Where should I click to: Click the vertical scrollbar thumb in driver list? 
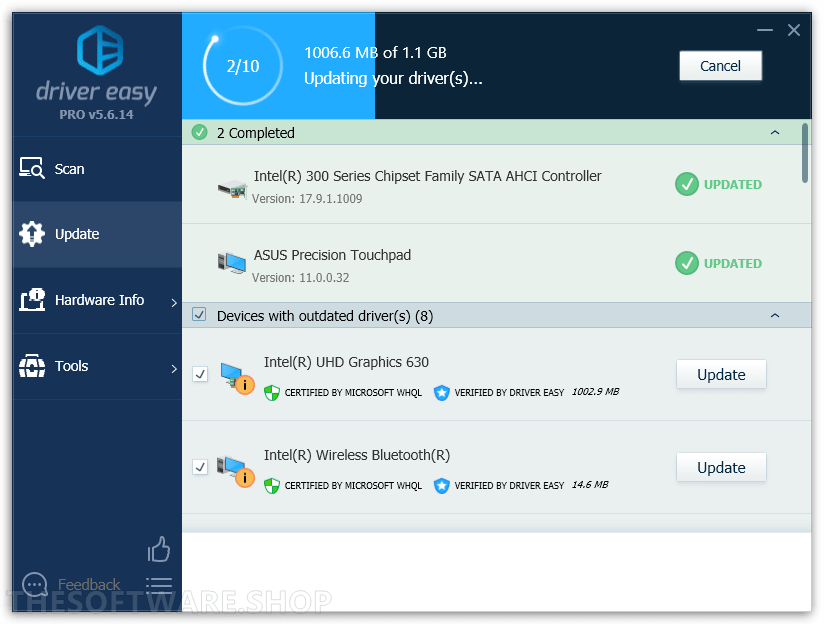click(x=805, y=153)
